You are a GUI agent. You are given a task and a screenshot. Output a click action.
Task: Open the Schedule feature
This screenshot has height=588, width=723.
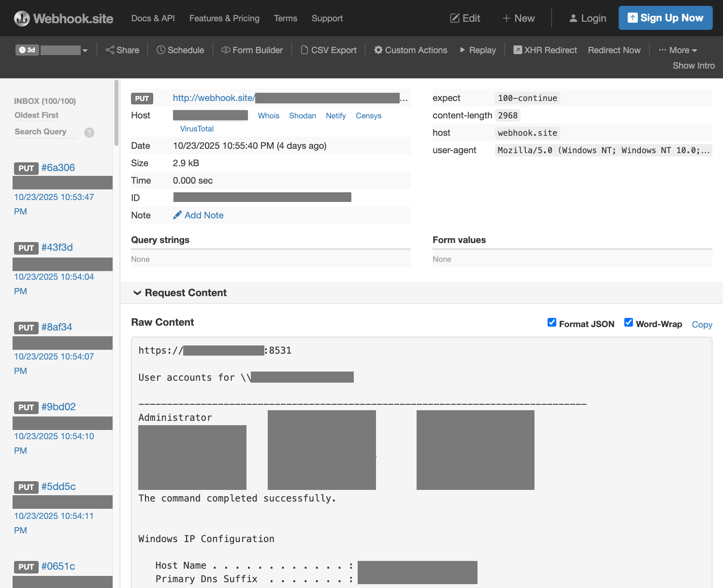(x=180, y=50)
